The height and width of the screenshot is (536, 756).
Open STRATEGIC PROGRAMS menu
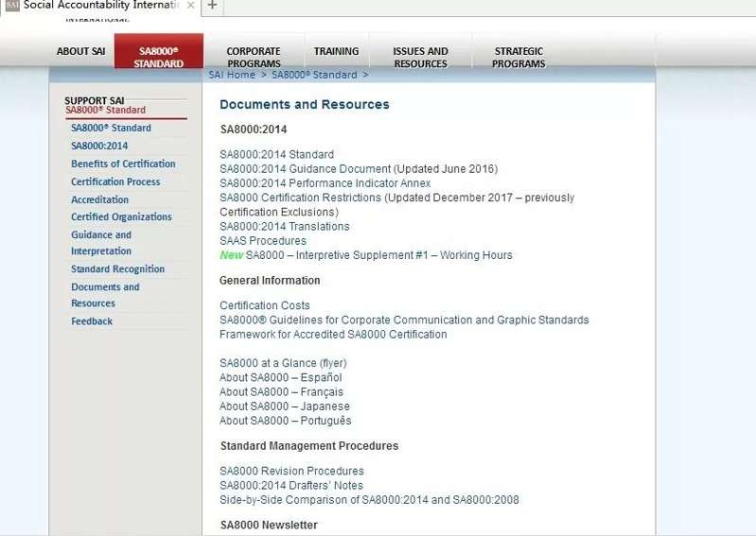[519, 57]
